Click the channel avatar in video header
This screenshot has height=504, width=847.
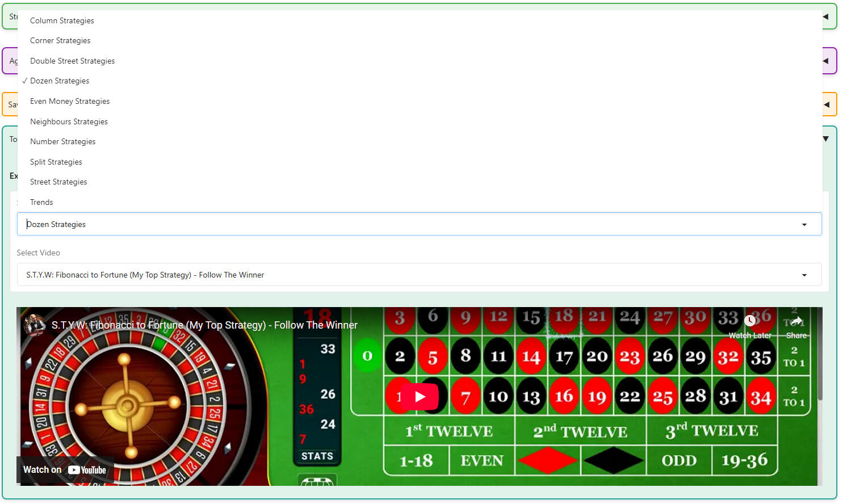pos(35,325)
